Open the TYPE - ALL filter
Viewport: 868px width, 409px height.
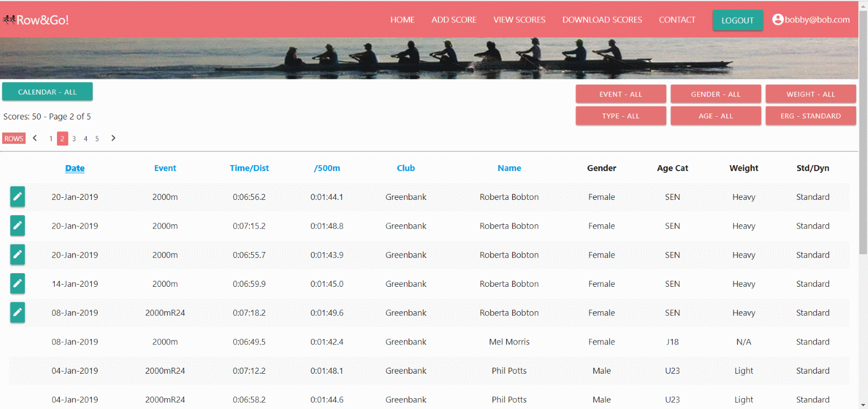click(621, 116)
